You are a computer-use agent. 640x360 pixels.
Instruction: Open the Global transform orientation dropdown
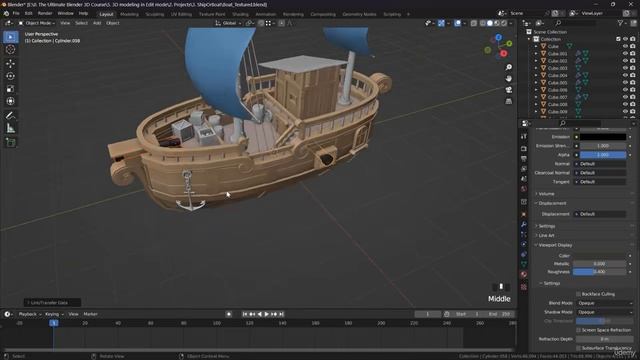(229, 23)
